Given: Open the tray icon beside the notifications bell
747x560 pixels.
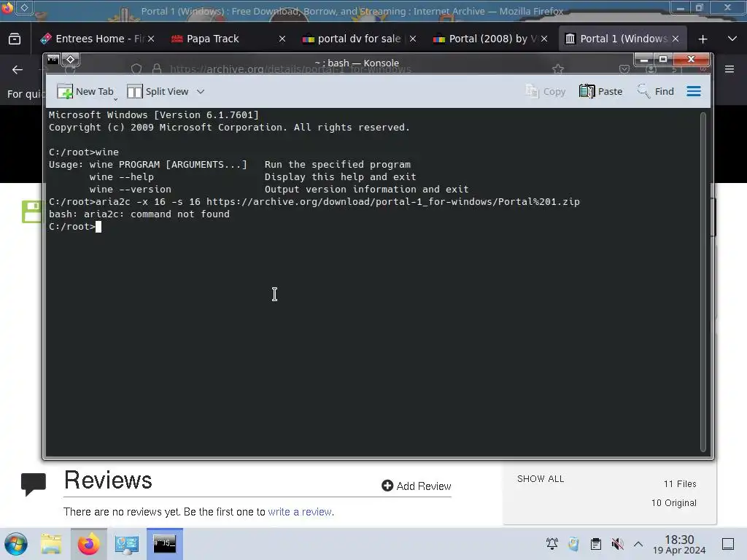Looking at the screenshot, I should click(x=574, y=544).
